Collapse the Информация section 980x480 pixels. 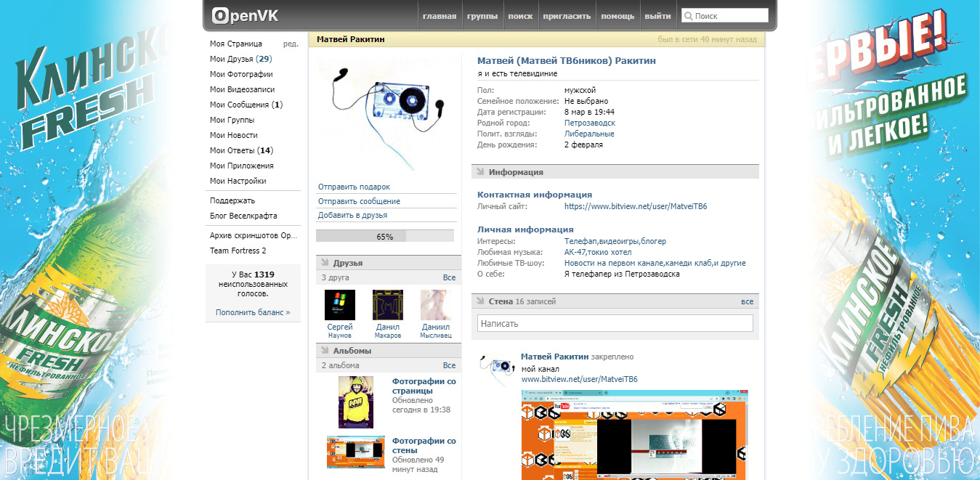[x=516, y=172]
